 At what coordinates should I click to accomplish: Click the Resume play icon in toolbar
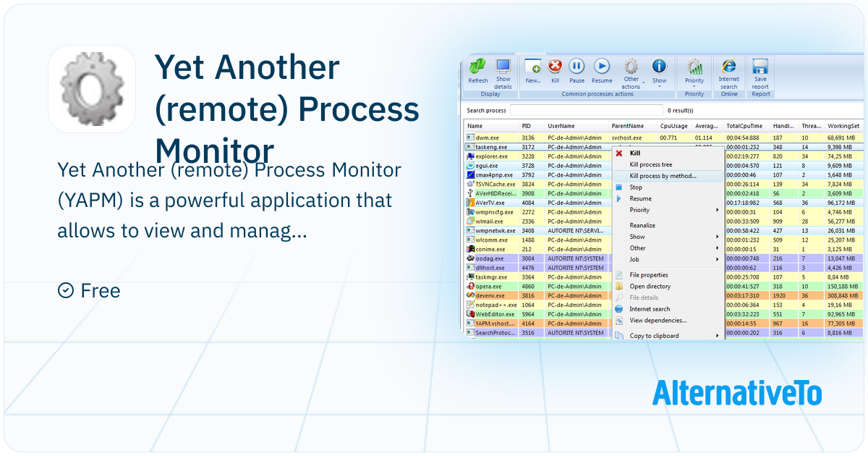click(x=602, y=67)
